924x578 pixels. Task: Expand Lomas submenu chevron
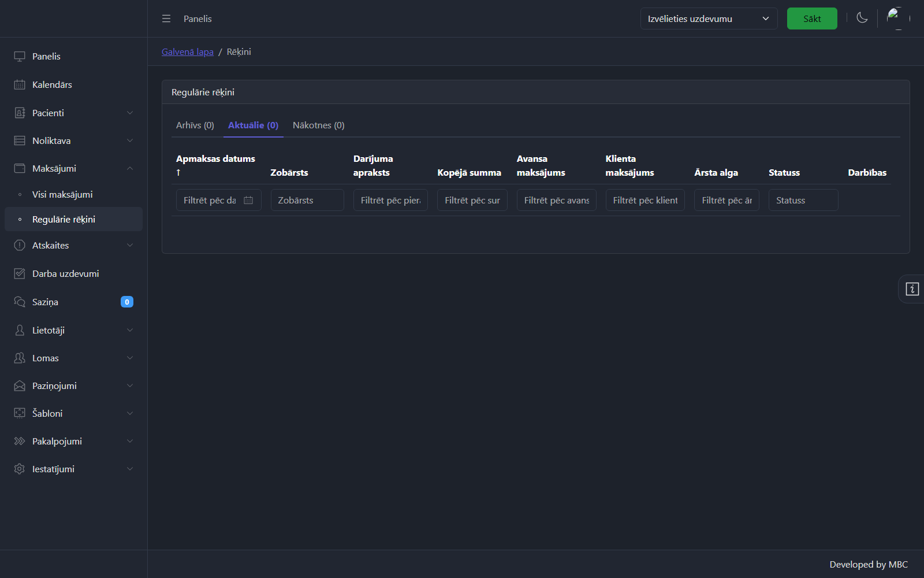130,358
